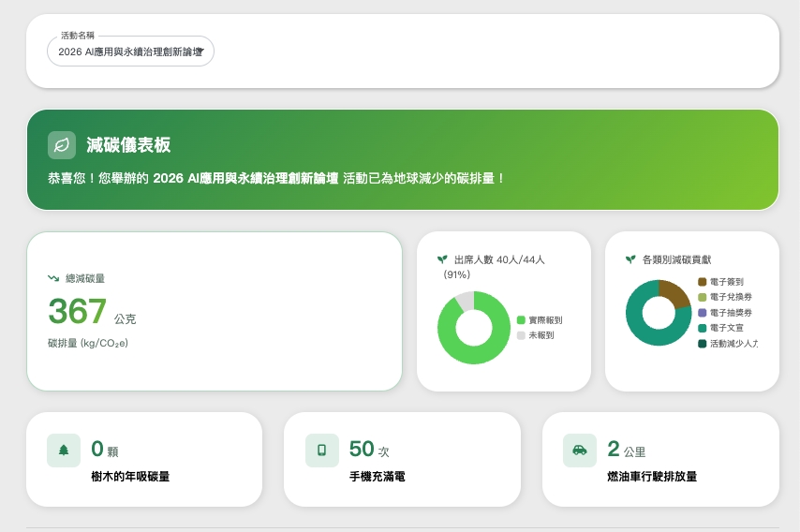800x532 pixels.
Task: Click the dropdown arrow of the event selector
Action: pos(200,52)
